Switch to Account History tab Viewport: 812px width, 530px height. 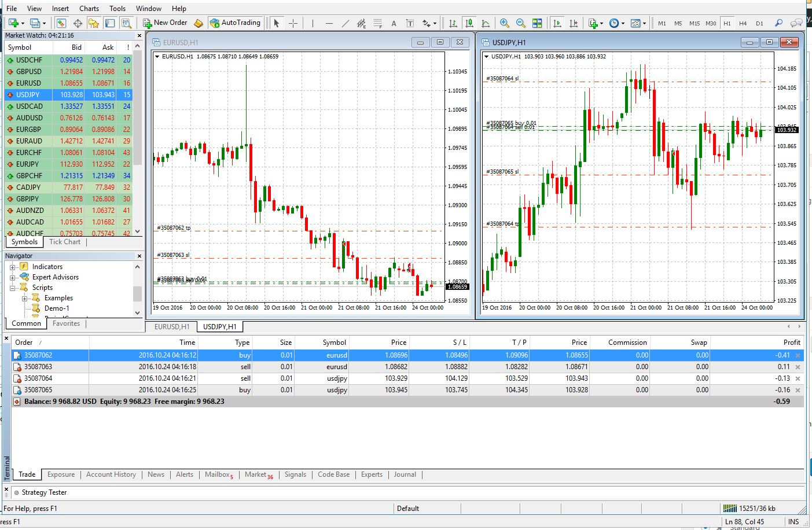coord(111,474)
